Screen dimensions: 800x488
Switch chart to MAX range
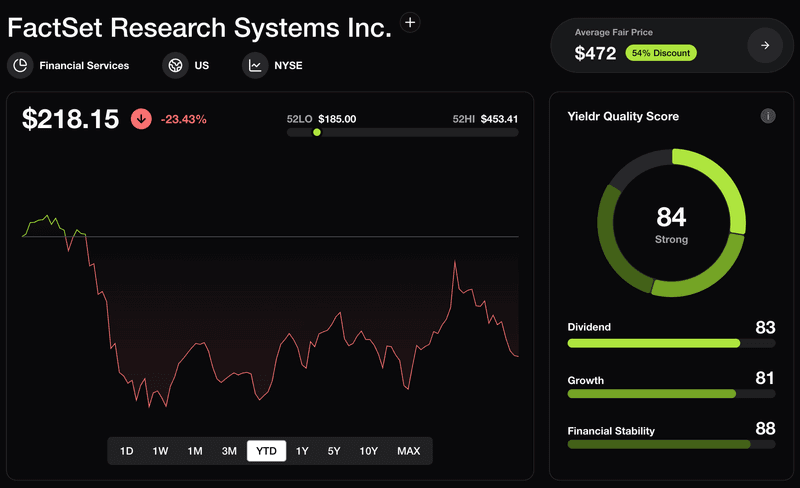click(409, 451)
